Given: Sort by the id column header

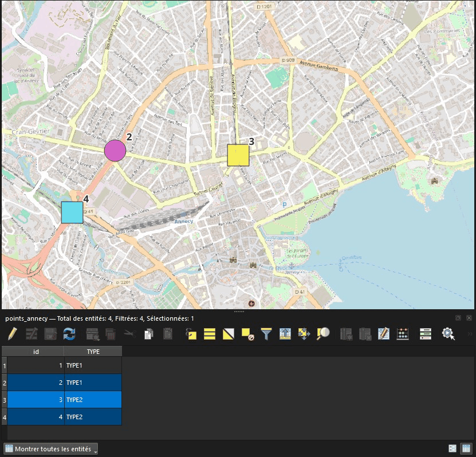Looking at the screenshot, I should [36, 352].
